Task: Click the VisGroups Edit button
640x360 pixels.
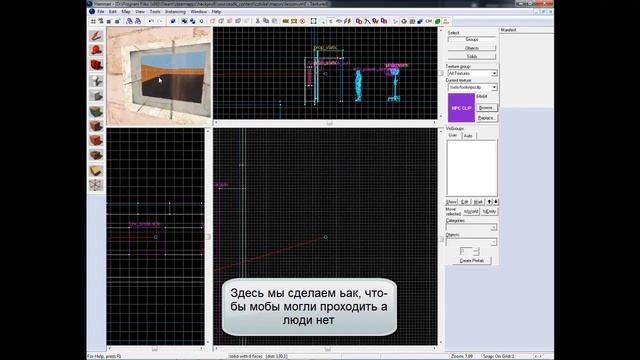Action: pyautogui.click(x=464, y=202)
